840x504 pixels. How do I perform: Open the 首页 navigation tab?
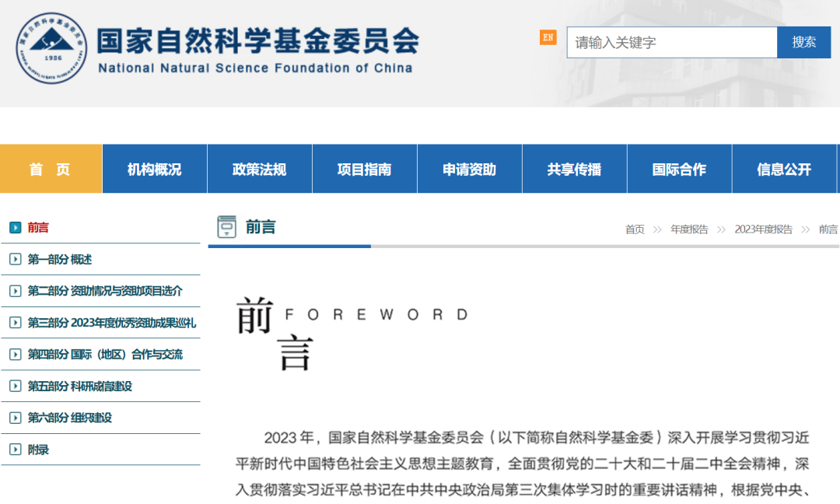point(51,169)
